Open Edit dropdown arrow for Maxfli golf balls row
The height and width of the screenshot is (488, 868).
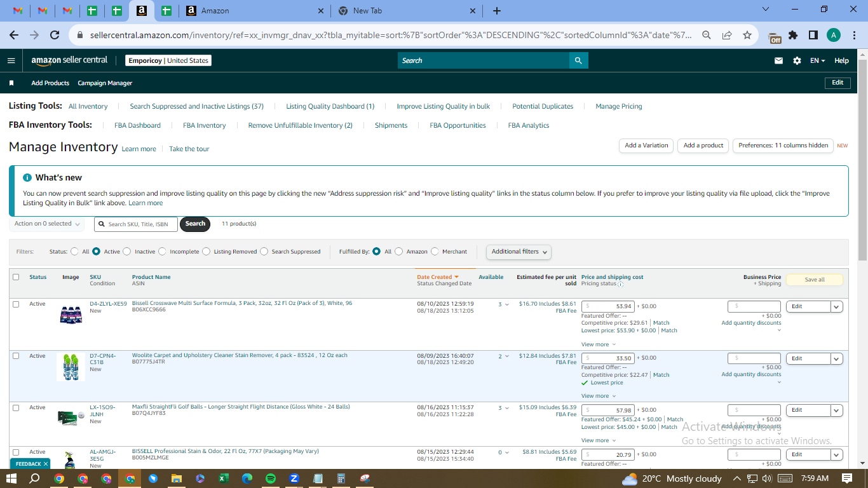(837, 410)
